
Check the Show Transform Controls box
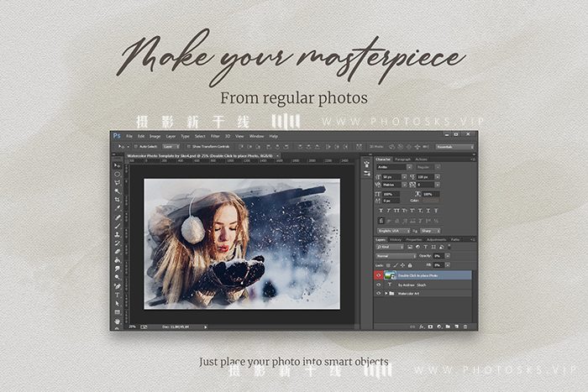coord(189,147)
